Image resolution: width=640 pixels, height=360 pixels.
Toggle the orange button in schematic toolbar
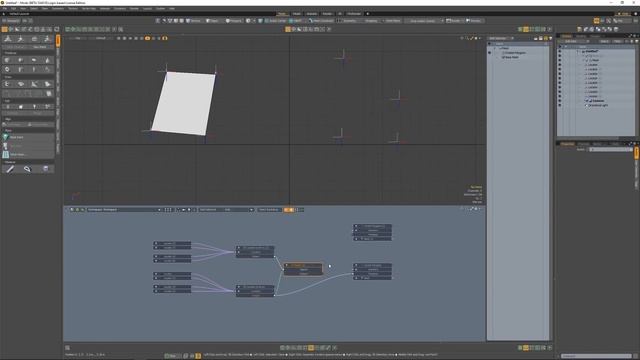click(x=289, y=210)
